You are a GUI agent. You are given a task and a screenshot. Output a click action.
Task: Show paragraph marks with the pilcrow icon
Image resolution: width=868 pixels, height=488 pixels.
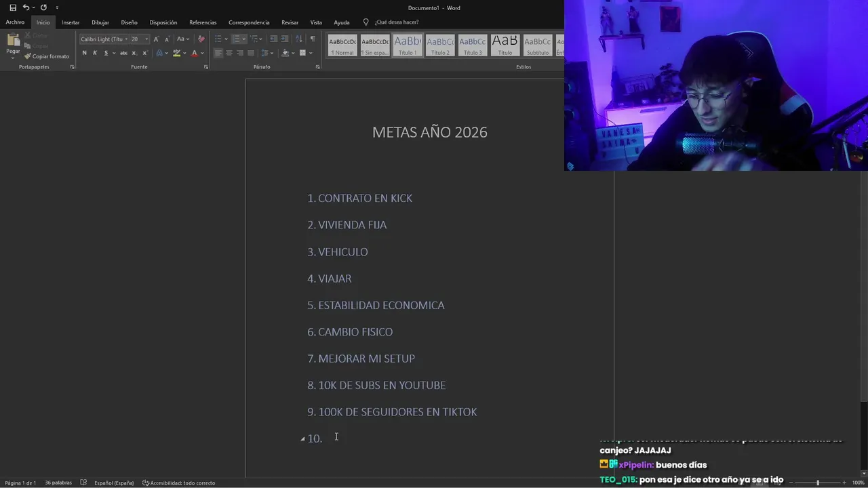(313, 39)
